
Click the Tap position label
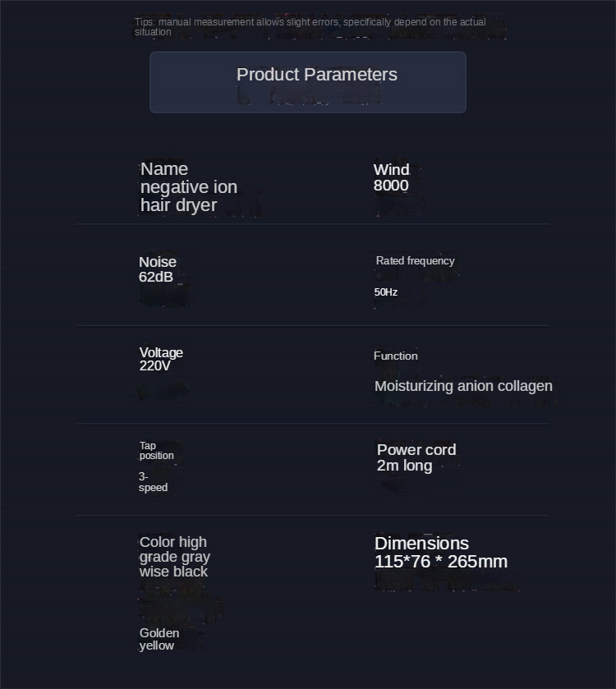tap(156, 450)
